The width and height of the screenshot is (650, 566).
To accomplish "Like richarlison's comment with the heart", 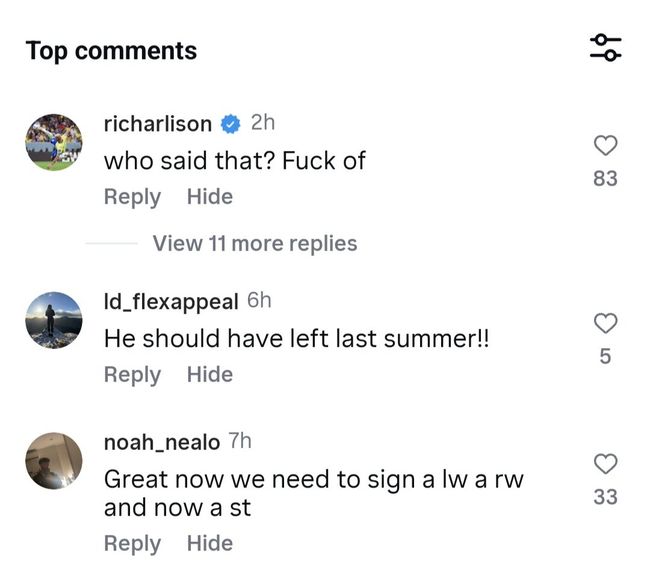I will click(605, 146).
